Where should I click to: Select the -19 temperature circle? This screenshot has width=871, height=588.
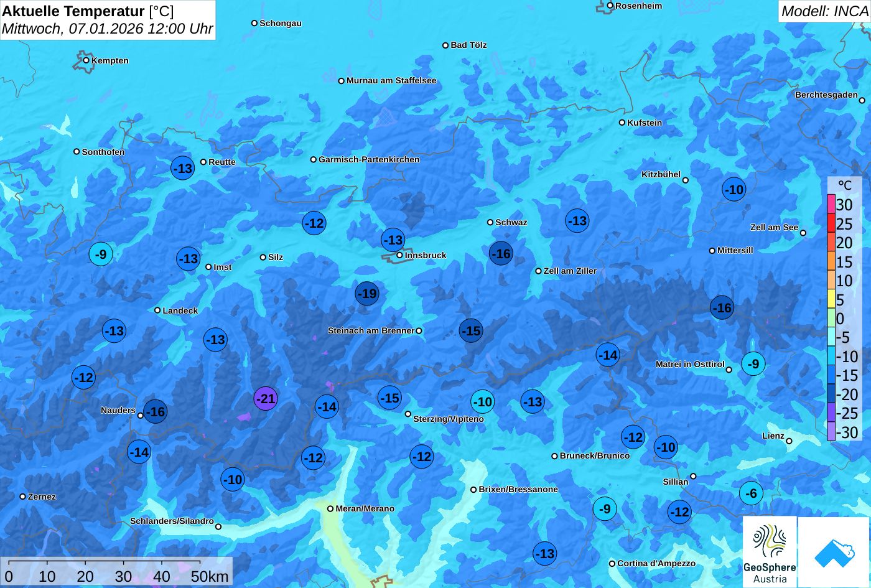click(x=367, y=293)
